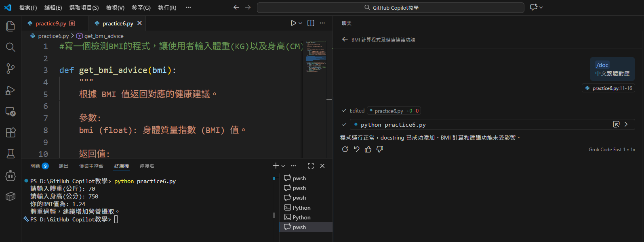Maximize the terminal panel
Screen dimensions: 644x242
pyautogui.click(x=311, y=166)
